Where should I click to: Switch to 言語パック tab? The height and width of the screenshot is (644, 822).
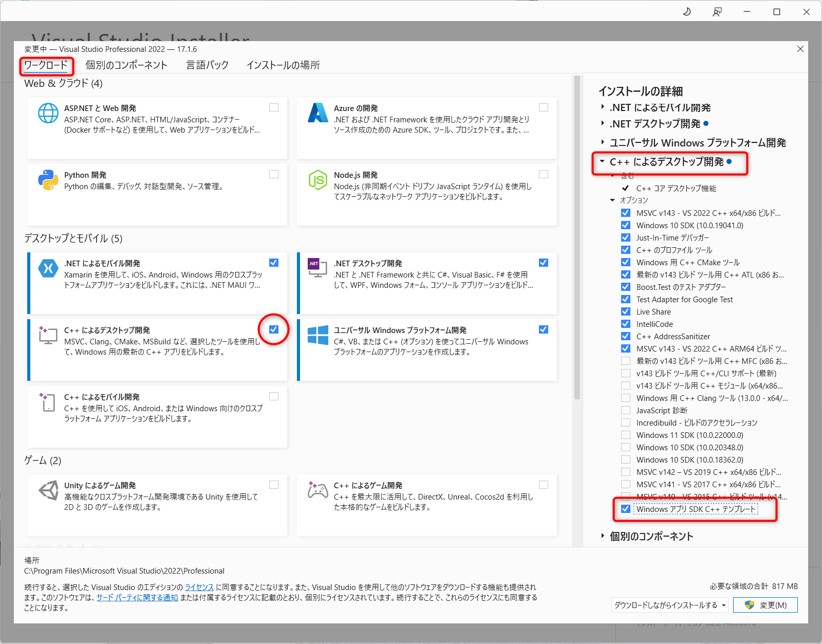207,65
